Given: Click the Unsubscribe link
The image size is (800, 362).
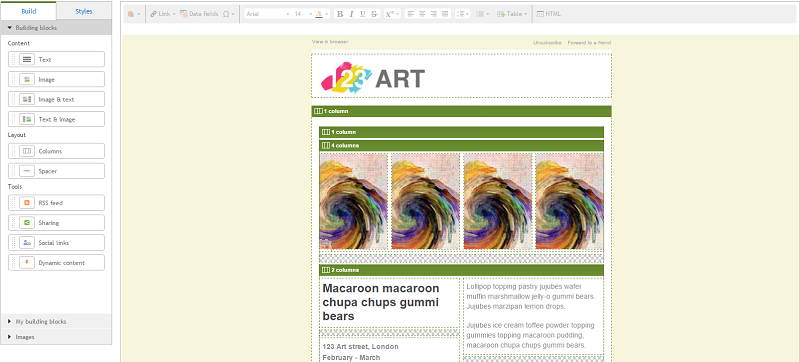Looking at the screenshot, I should point(547,43).
